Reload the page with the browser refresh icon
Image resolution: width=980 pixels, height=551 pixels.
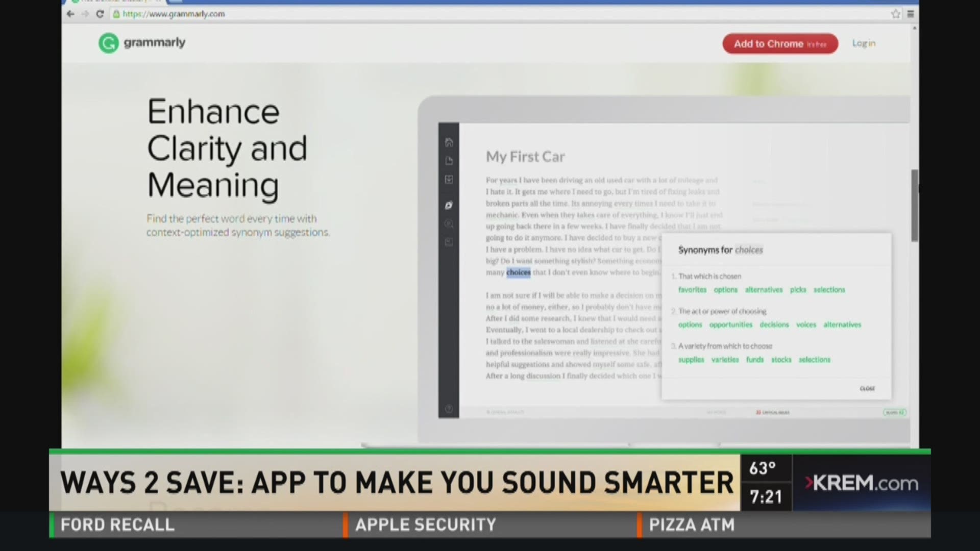point(100,14)
